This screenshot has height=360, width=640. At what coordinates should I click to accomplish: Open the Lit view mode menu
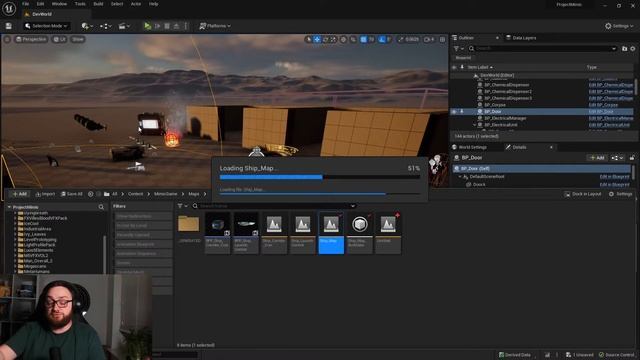[x=60, y=39]
